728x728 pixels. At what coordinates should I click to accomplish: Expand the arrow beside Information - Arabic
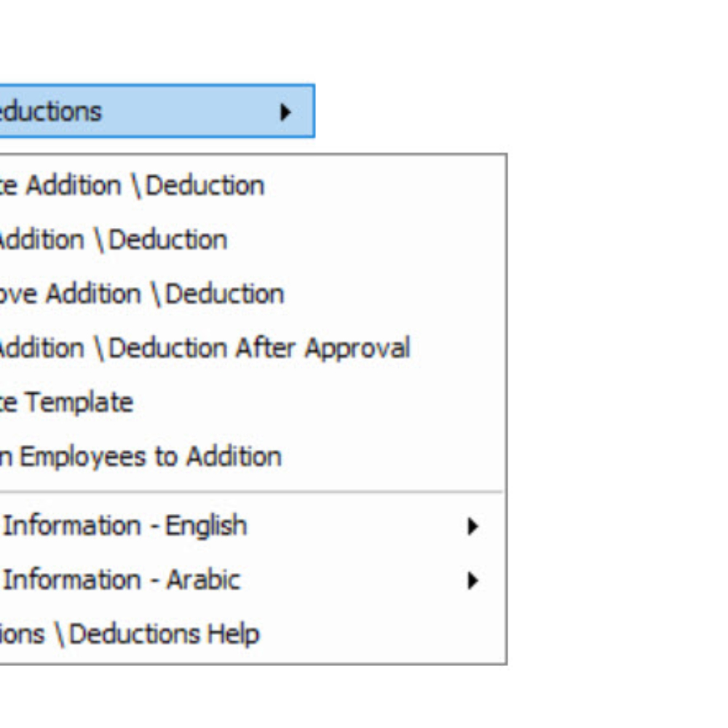472,580
